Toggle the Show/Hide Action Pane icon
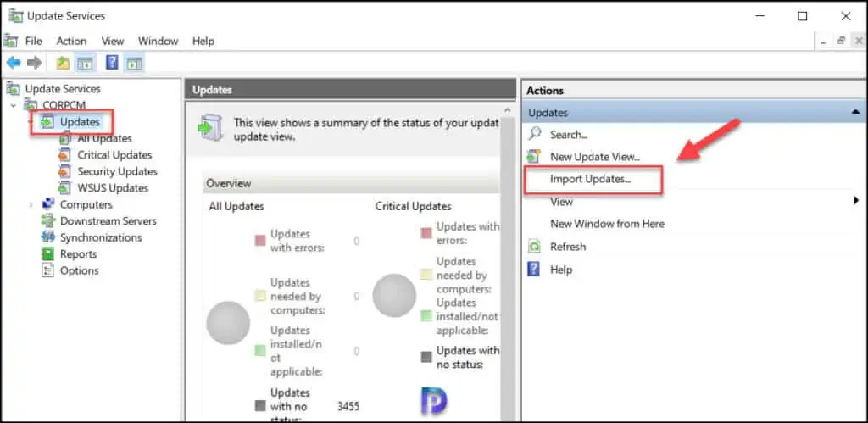The image size is (868, 423). pyautogui.click(x=134, y=63)
